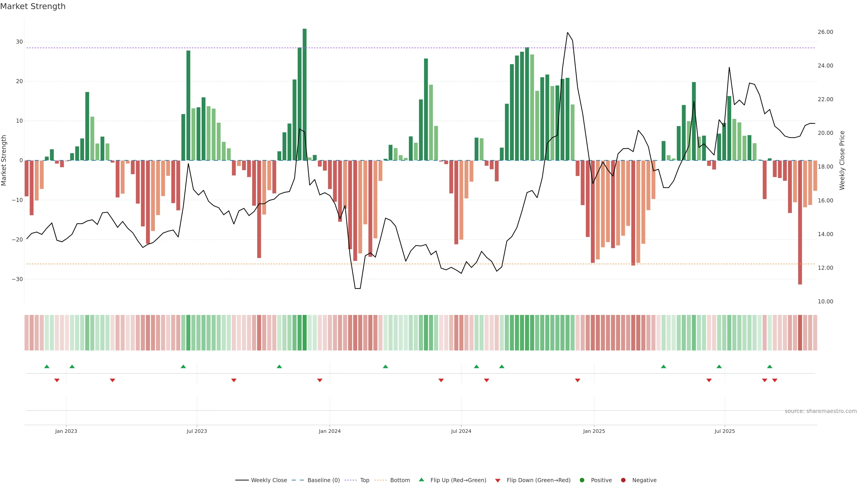Click Flip Up green triangle legend icon
The image size is (868, 488).
click(x=421, y=480)
